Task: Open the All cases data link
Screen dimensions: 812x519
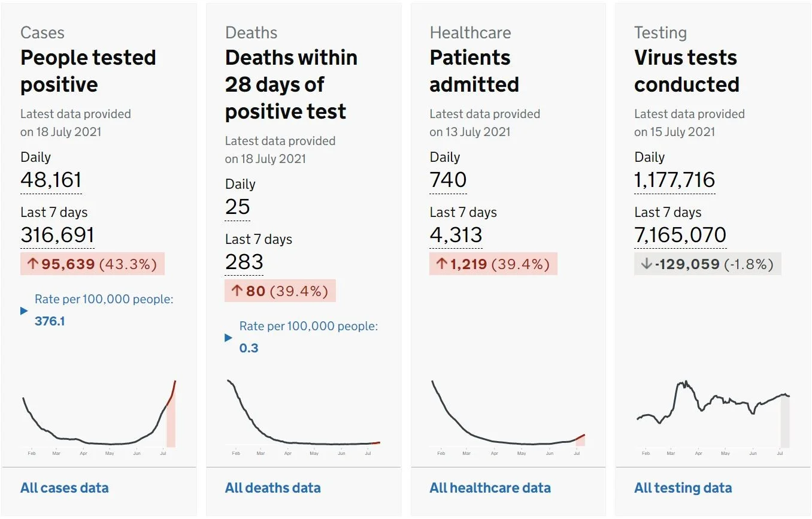Action: tap(65, 488)
